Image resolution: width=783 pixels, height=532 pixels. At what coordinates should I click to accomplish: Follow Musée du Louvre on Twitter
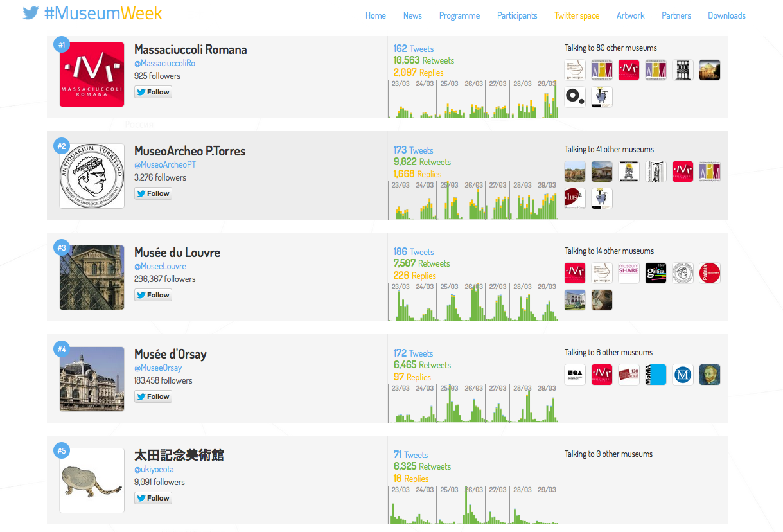point(154,295)
